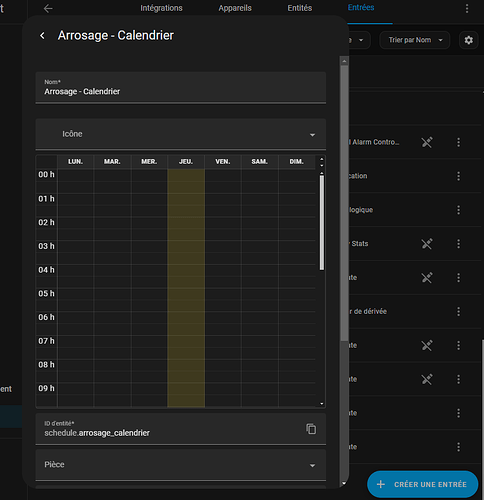Screen dimensions: 484x500
Task: Copy the entity ID with clipboard icon
Action: pos(311,429)
